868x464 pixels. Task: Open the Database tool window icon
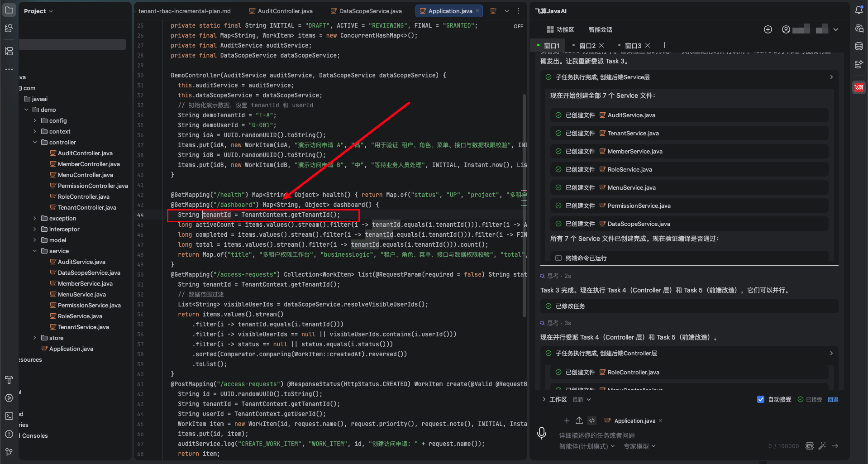(858, 46)
